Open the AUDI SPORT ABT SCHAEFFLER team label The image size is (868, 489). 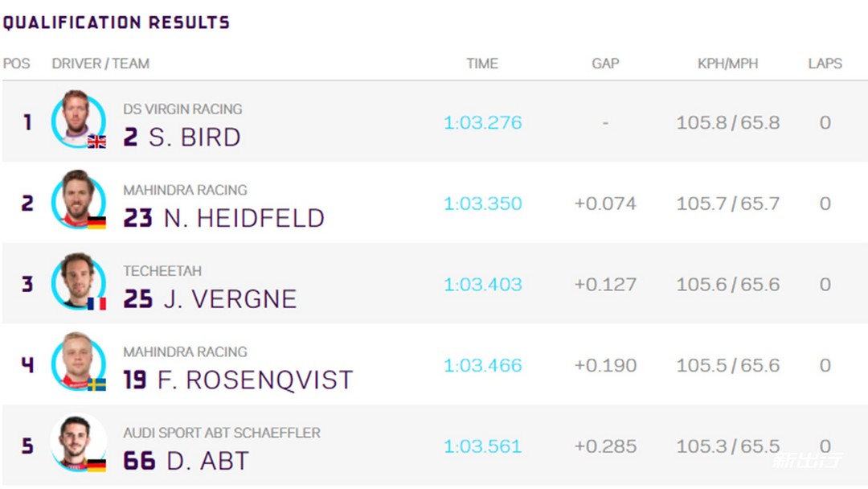coord(222,433)
